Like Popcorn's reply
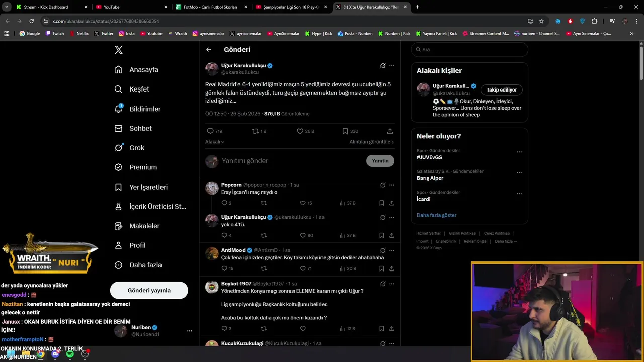Screen dimensions: 644x362 (306, 203)
